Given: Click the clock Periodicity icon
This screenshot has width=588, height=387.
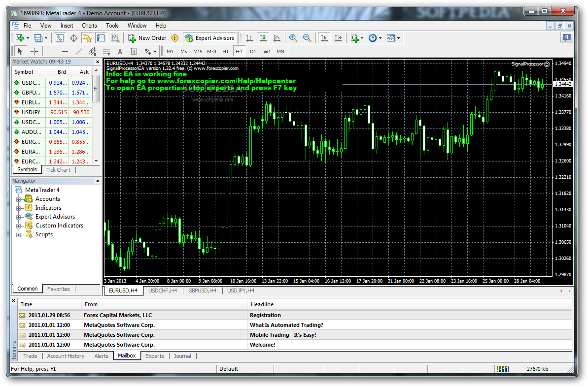Looking at the screenshot, I should coord(373,38).
